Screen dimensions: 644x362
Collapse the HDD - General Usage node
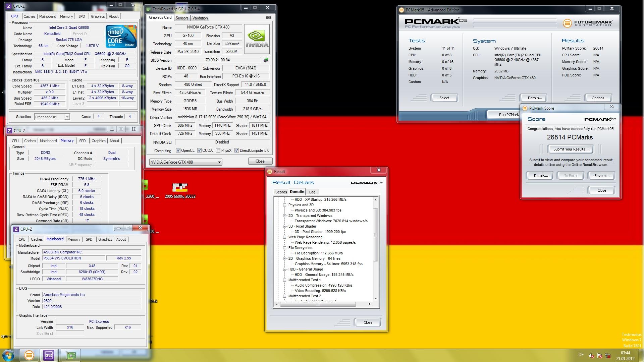click(x=284, y=269)
